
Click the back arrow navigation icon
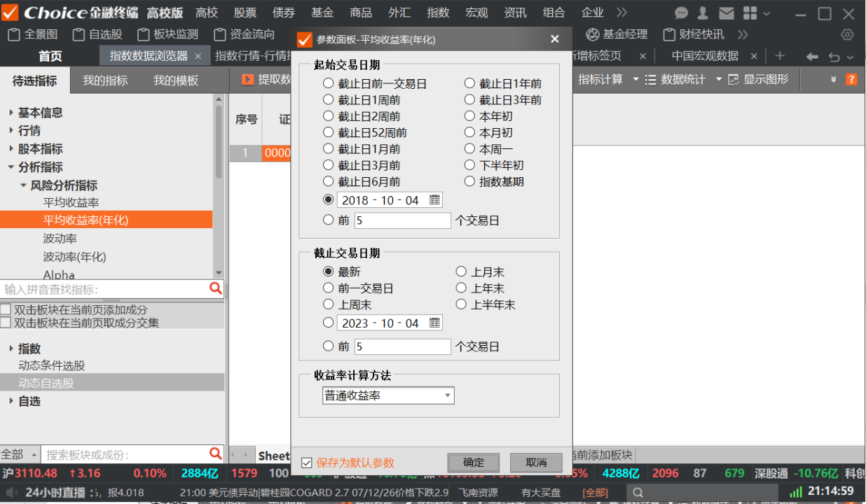pyautogui.click(x=812, y=57)
